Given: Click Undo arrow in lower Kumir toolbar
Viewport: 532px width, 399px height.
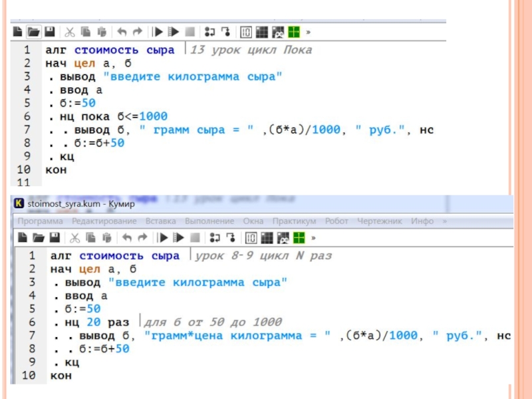Looking at the screenshot, I should [126, 237].
